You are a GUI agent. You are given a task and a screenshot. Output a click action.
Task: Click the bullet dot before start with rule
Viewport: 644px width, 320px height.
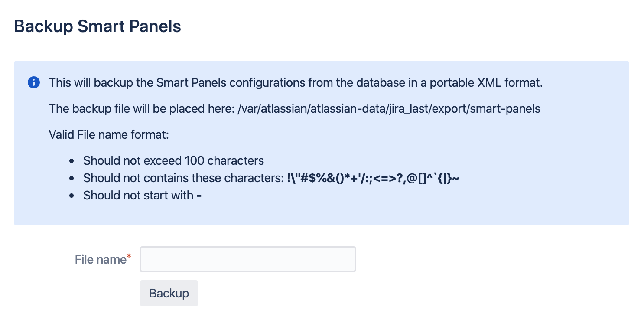[72, 196]
